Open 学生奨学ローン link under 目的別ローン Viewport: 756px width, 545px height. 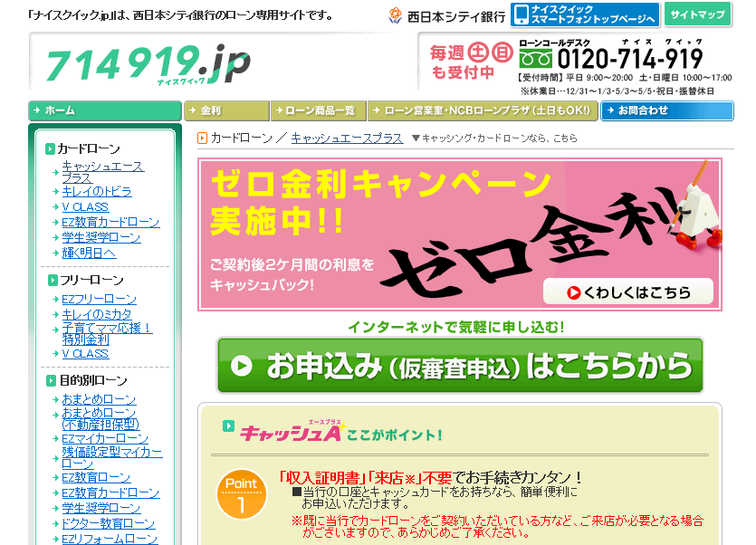click(x=101, y=509)
